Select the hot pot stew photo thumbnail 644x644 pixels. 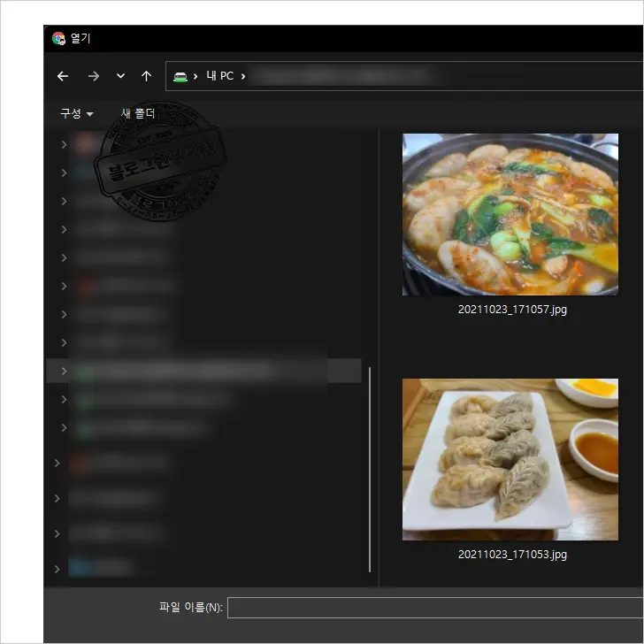(510, 214)
